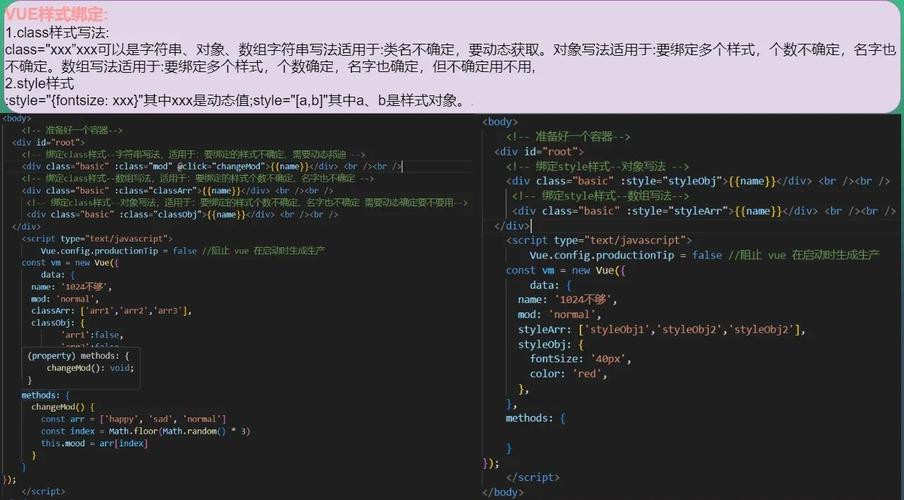The width and height of the screenshot is (904, 500).
Task: Click "const vm = new Vue({" in left pane
Action: coord(70,262)
